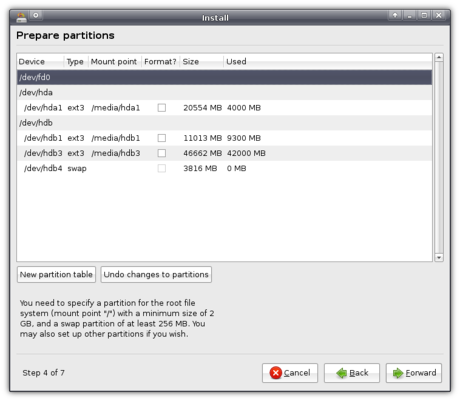This screenshot has height=401, width=460.
Task: Select the /dev/hda disk row
Action: 224,93
